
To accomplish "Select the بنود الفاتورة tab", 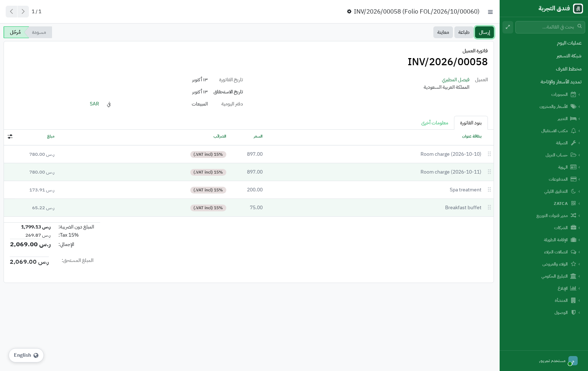I will [x=471, y=123].
